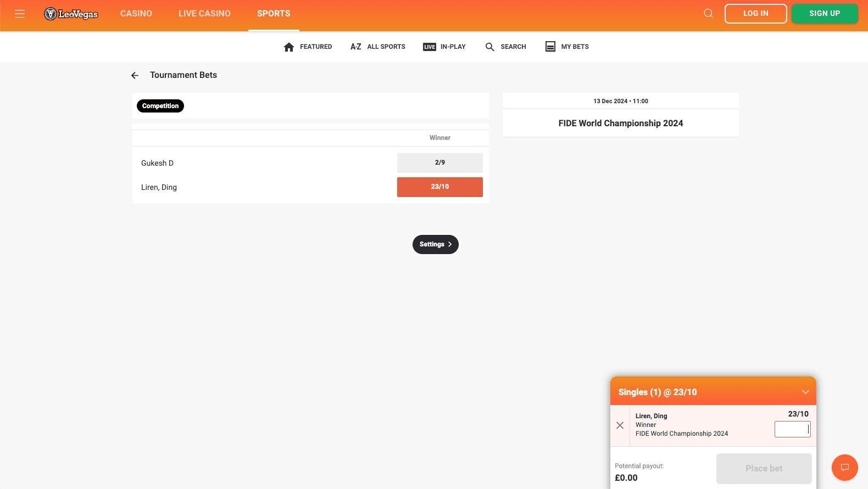The width and height of the screenshot is (868, 489).
Task: Remove Liren, Ding from bet slip
Action: (620, 425)
